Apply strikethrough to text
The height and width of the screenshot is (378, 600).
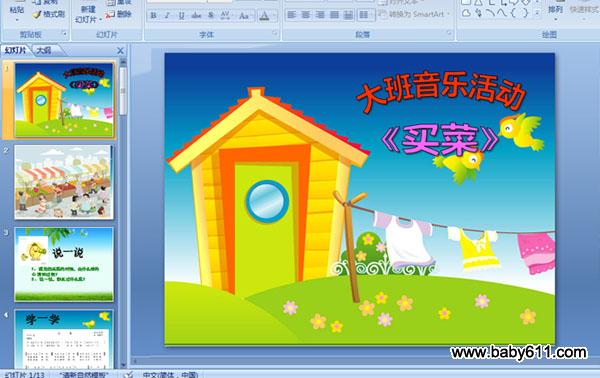click(196, 16)
